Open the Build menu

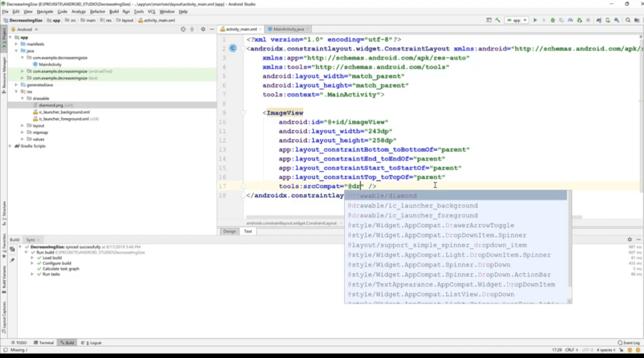click(114, 11)
